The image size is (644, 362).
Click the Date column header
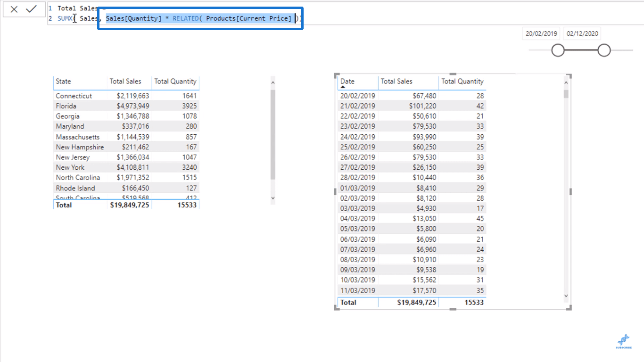(x=347, y=81)
